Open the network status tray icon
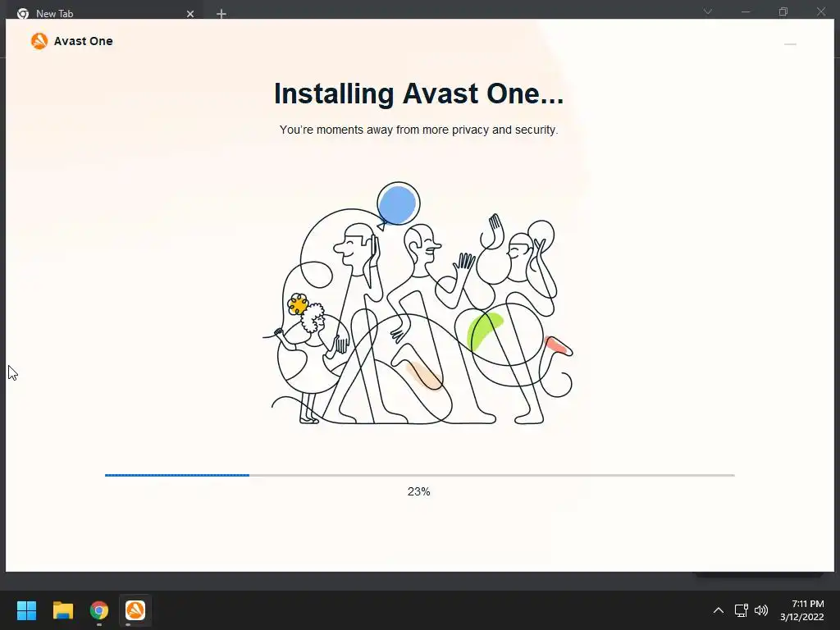Image resolution: width=840 pixels, height=630 pixels. point(741,610)
